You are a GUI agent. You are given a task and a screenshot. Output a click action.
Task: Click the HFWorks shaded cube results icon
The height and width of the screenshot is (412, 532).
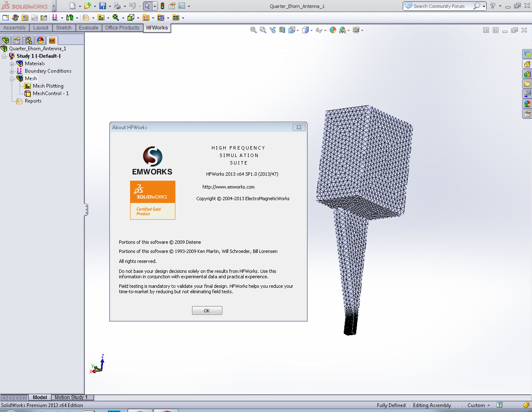click(x=131, y=17)
